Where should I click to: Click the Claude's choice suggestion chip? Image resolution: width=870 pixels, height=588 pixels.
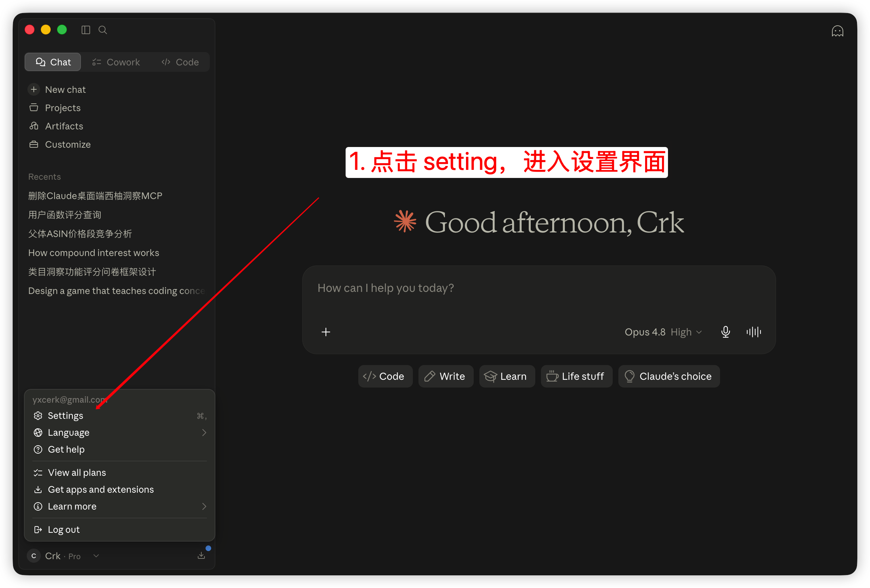669,376
